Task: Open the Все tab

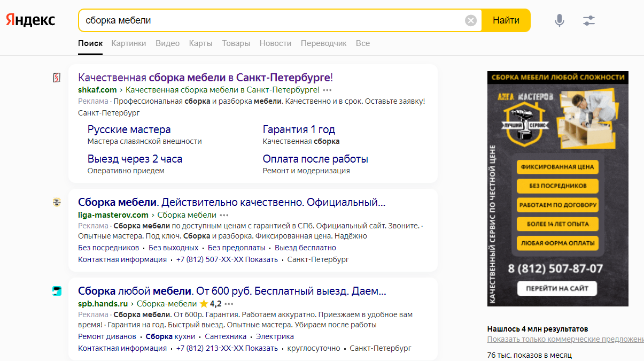Action: coord(363,43)
